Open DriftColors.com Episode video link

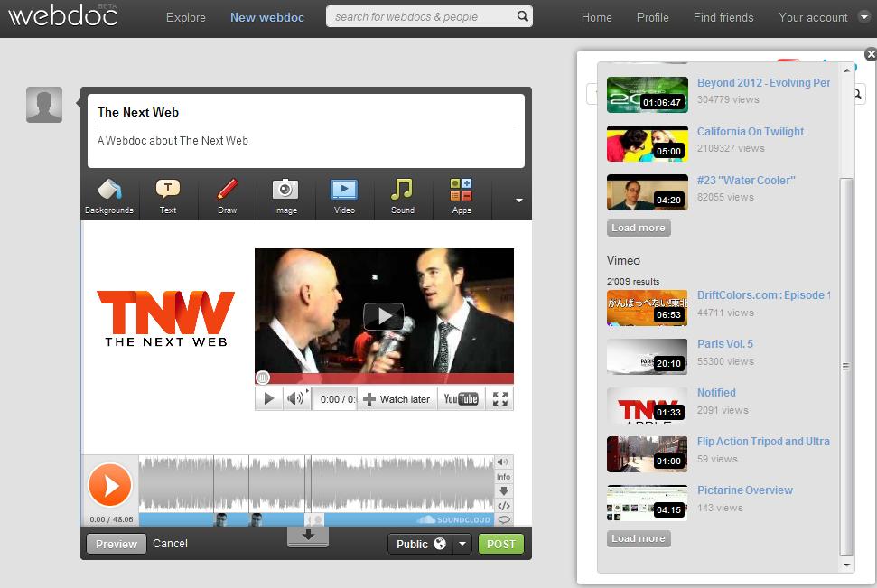point(763,294)
